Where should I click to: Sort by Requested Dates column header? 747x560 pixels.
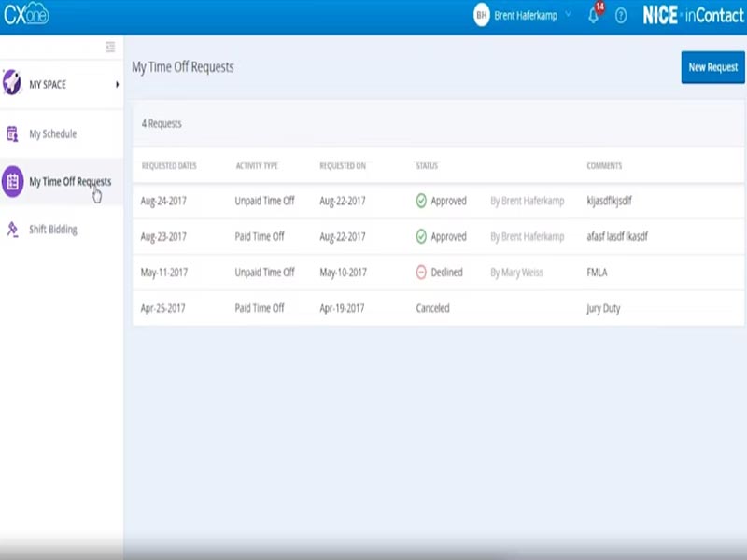[169, 166]
